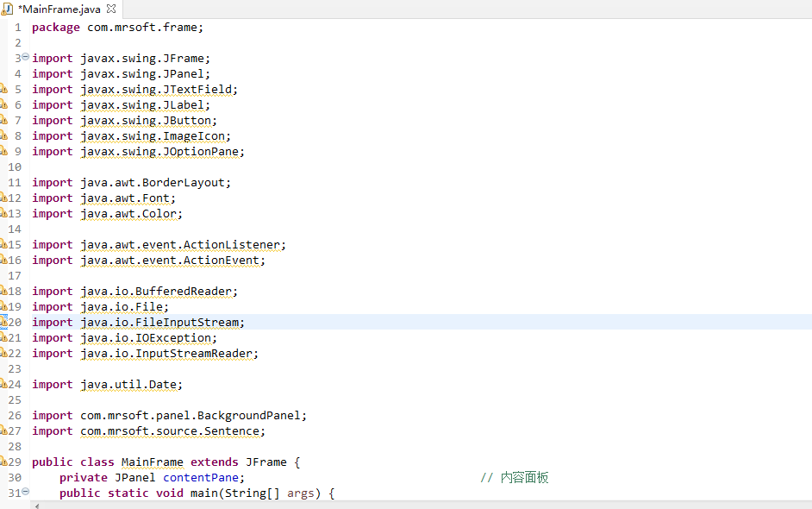
Task: Click 'java.io.InputStreamReader' import text
Action: pos(166,354)
